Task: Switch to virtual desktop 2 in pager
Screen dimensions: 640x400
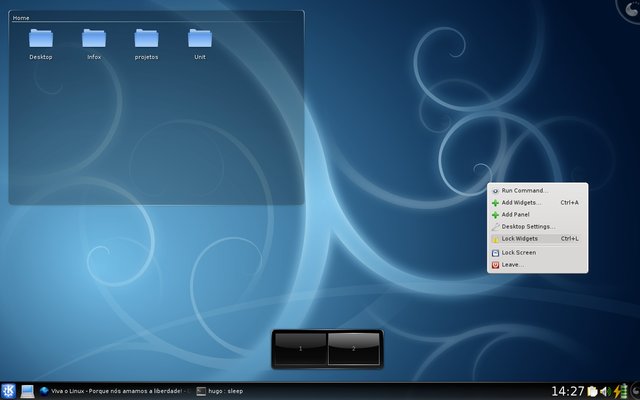Action: click(x=354, y=349)
